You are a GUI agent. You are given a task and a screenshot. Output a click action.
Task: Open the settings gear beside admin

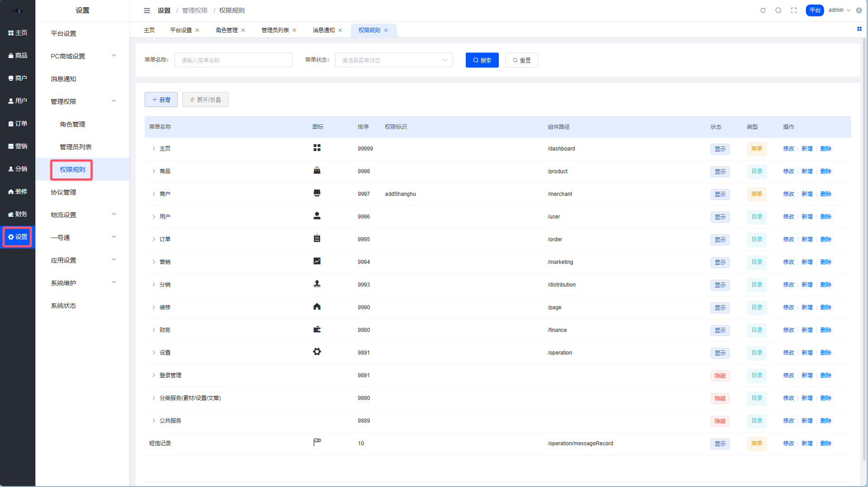859,10
